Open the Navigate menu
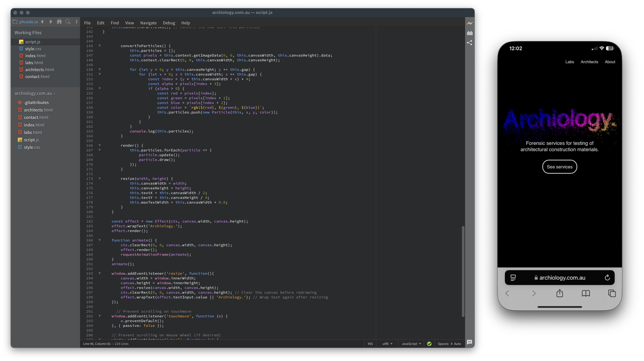The image size is (644, 361). point(148,23)
